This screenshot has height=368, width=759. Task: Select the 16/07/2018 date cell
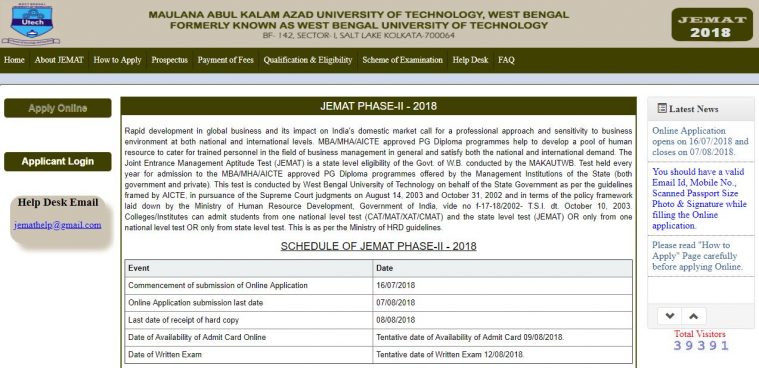pyautogui.click(x=502, y=286)
